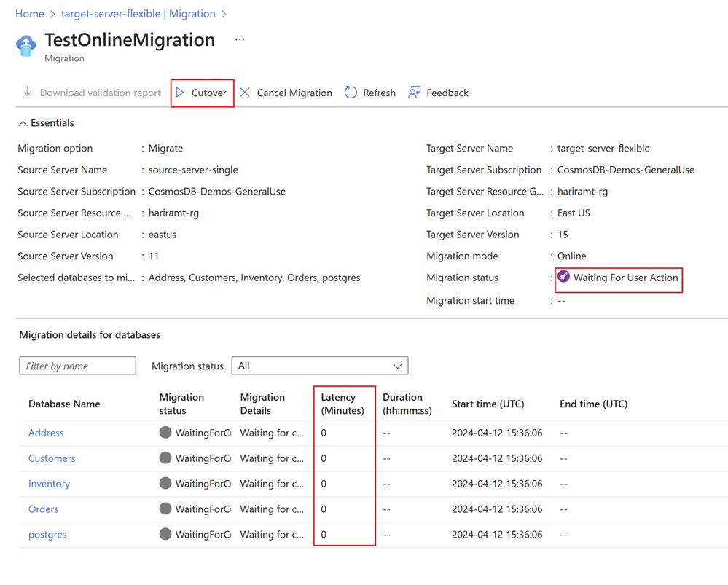Screen dimensions: 728x585
Task: Click the Cutover button label
Action: coord(209,93)
